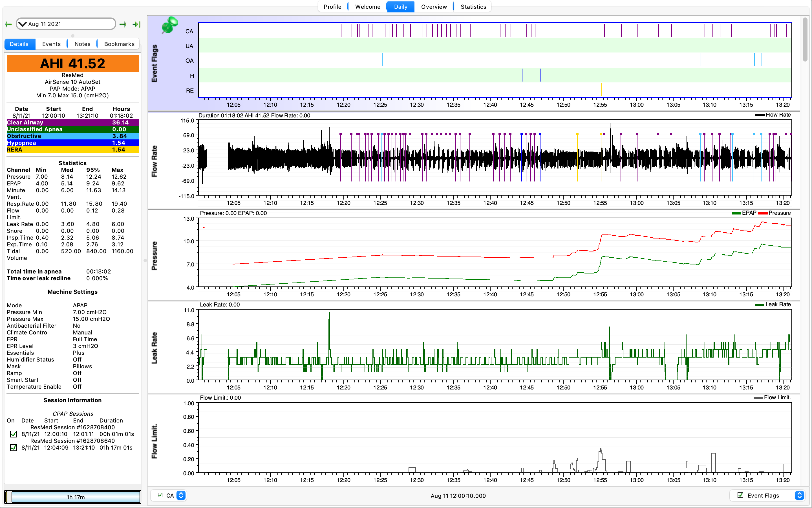The width and height of the screenshot is (812, 508).
Task: Click the Machine Settings heading
Action: coord(72,292)
